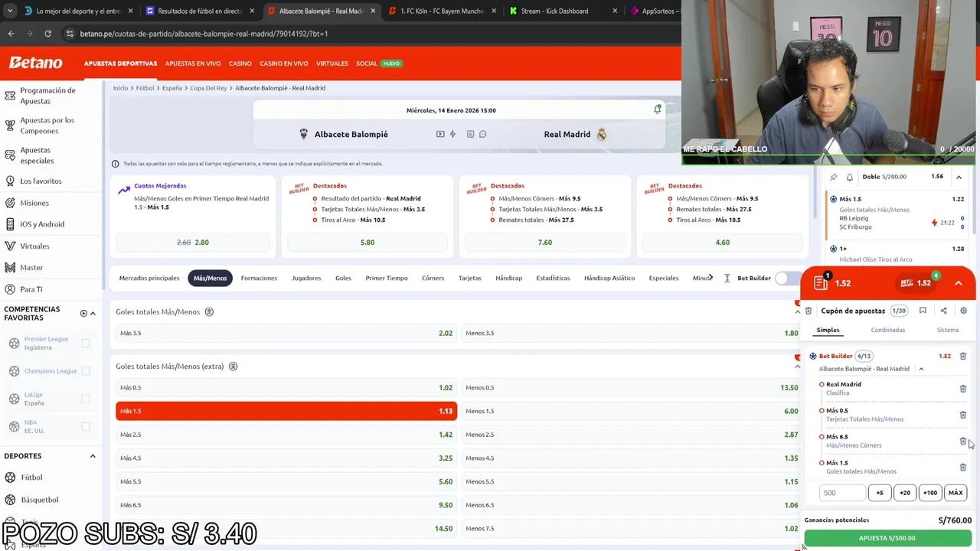Collapse Competencias Favoritas section
Screen dimensions: 980x551
pos(93,313)
